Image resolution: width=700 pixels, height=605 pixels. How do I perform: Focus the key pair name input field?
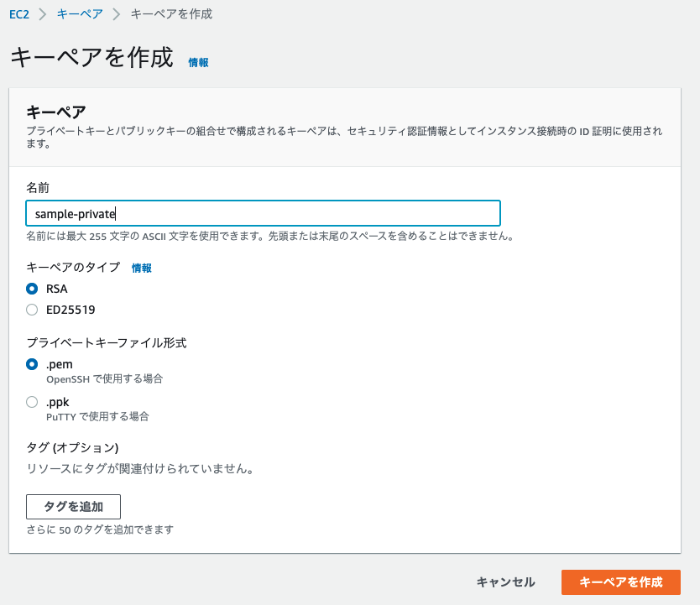pyautogui.click(x=263, y=213)
